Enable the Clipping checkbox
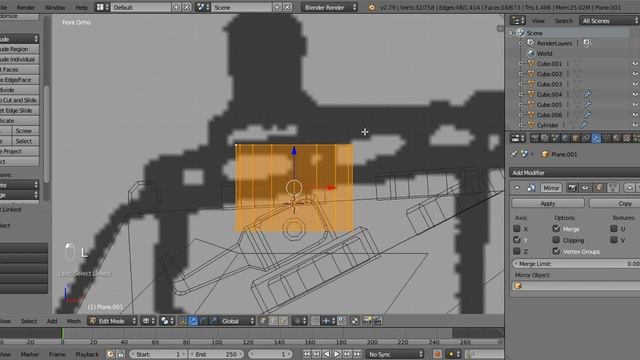The image size is (640, 360). click(x=556, y=240)
